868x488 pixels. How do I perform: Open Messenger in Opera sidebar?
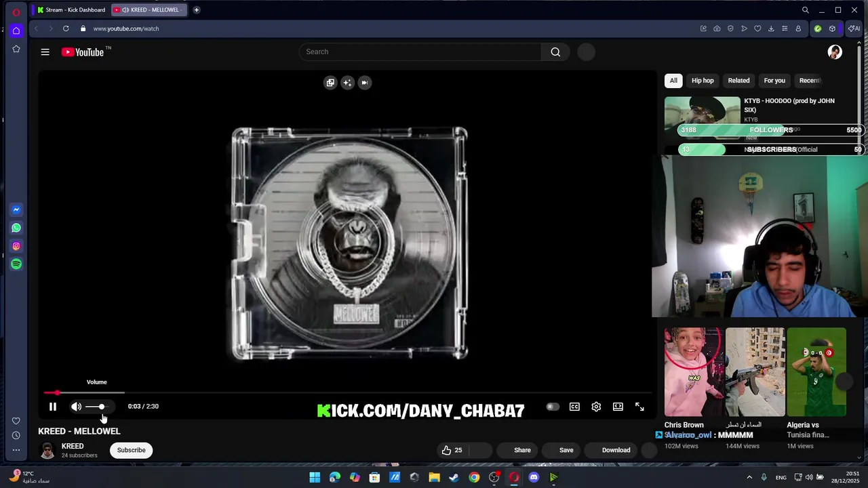click(16, 210)
